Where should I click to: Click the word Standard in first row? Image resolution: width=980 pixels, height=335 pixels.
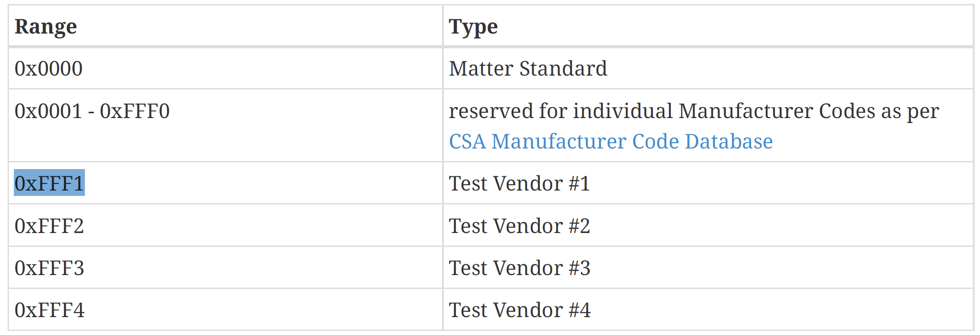click(x=563, y=69)
